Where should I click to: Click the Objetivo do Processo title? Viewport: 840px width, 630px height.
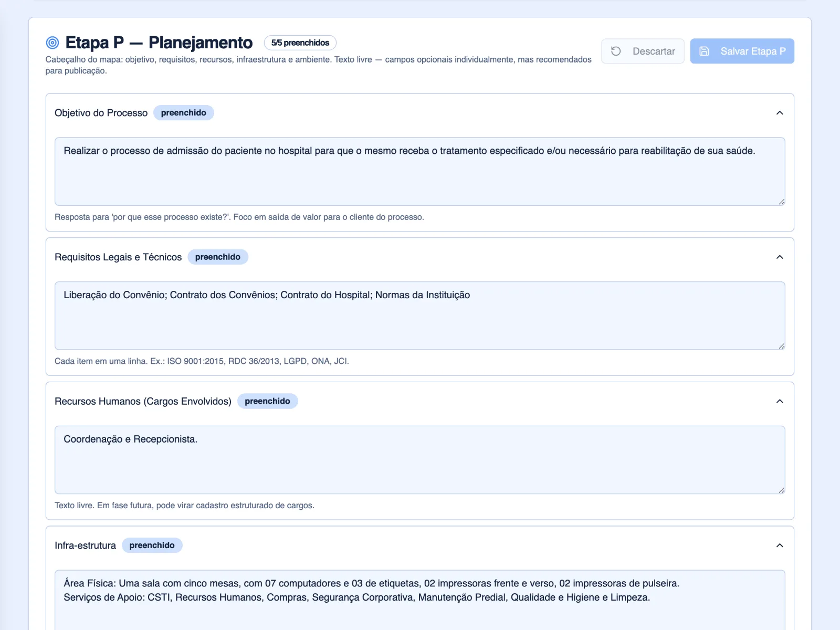click(101, 113)
